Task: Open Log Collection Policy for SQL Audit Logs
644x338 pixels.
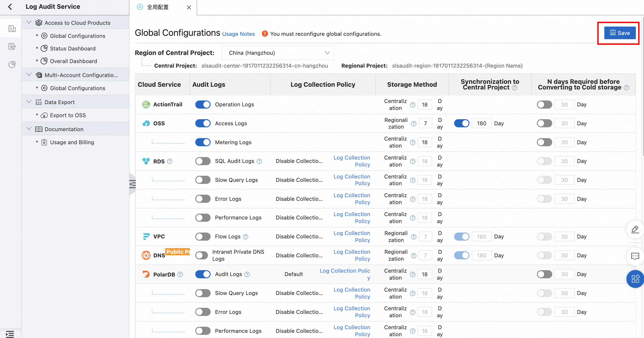Action: tap(352, 161)
